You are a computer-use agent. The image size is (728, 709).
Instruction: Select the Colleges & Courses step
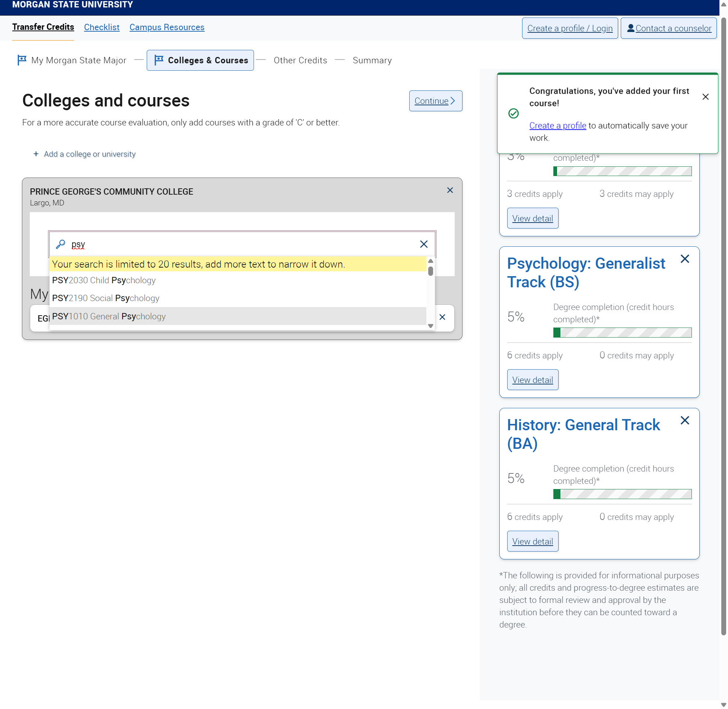point(200,60)
